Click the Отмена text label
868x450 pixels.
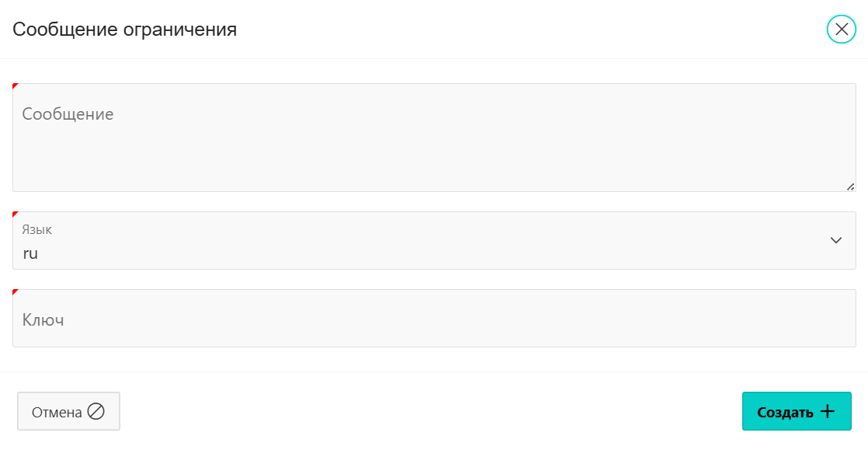[x=57, y=413]
